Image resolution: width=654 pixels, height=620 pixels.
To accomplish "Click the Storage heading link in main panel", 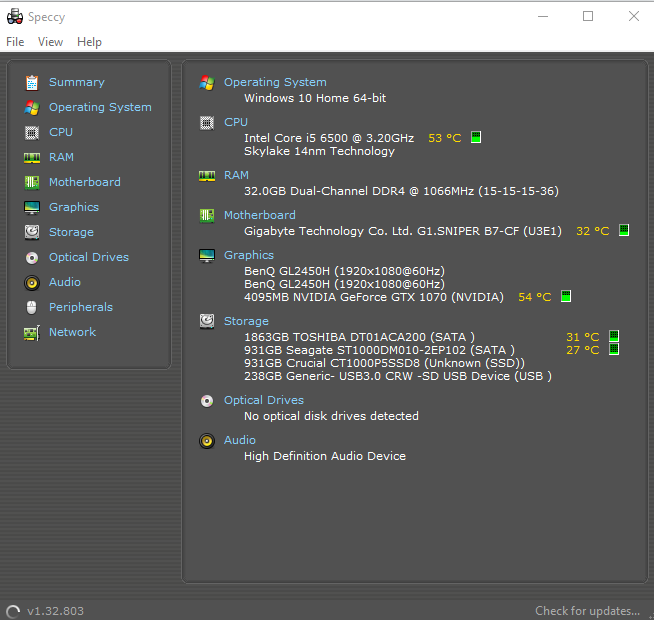I will click(247, 321).
